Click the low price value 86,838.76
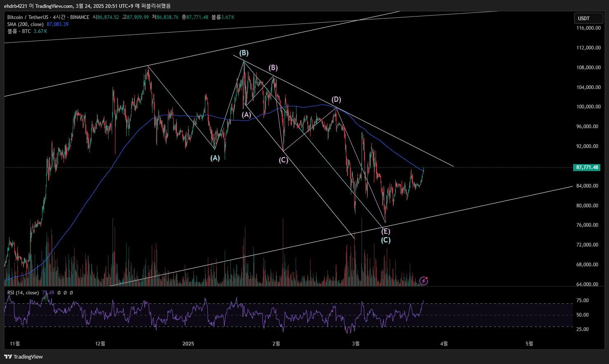This screenshot has height=364, width=609. pyautogui.click(x=167, y=17)
